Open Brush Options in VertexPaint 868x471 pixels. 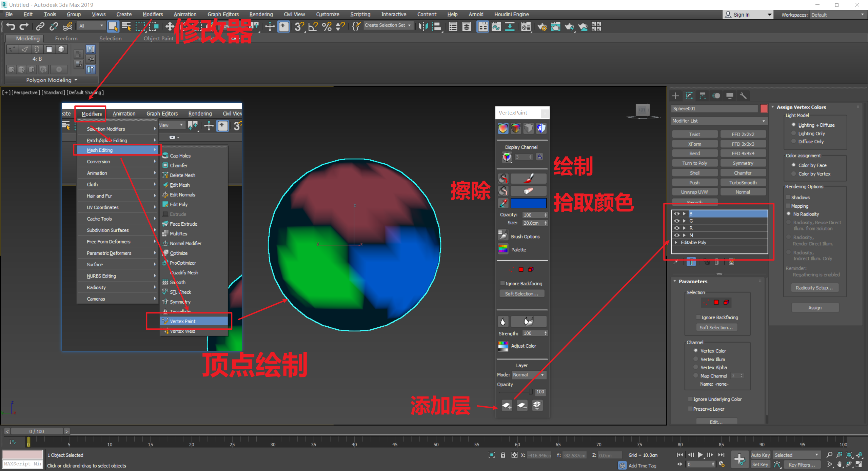tap(503, 235)
